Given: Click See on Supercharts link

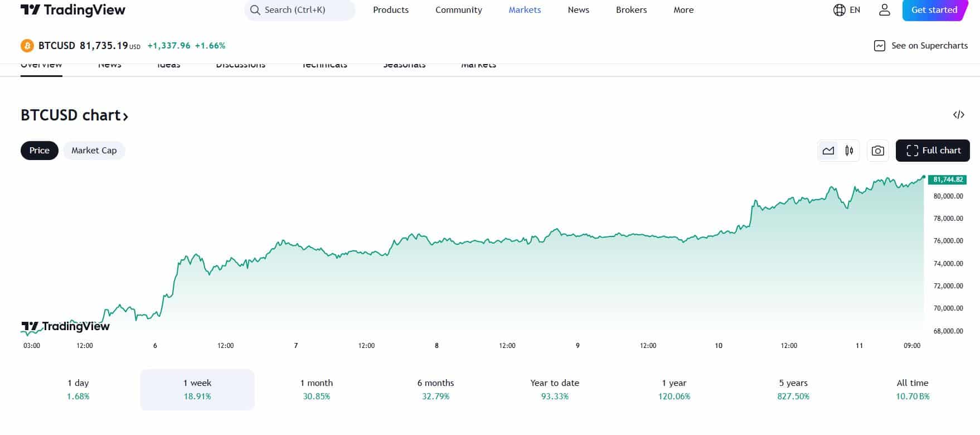Looking at the screenshot, I should (x=921, y=46).
